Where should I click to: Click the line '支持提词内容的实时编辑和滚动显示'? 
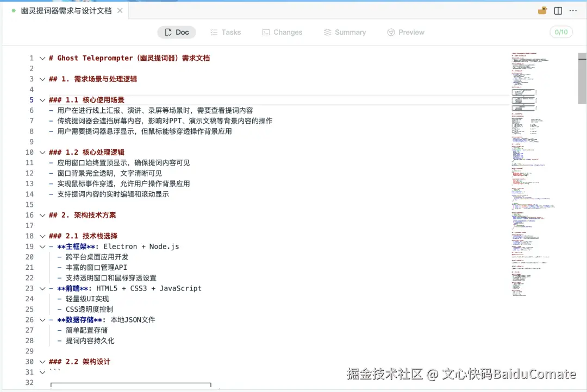tap(109, 194)
